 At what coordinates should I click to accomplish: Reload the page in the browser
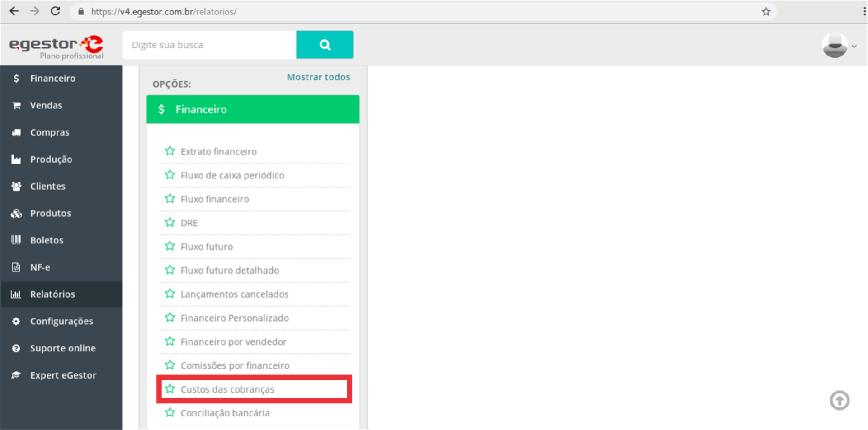click(x=55, y=11)
